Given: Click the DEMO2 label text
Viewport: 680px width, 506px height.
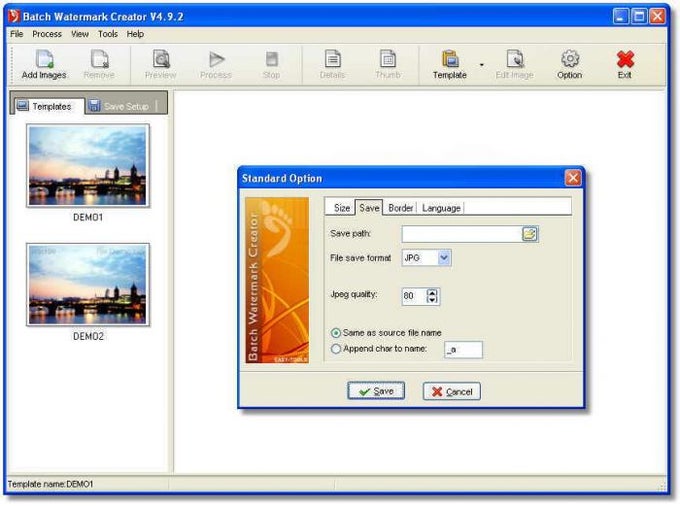Looking at the screenshot, I should tap(88, 336).
